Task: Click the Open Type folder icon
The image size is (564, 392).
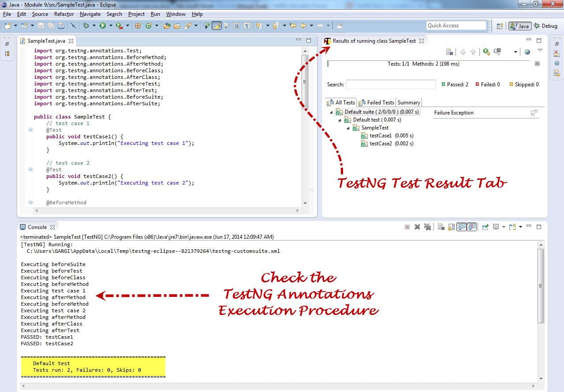Action: click(167, 26)
